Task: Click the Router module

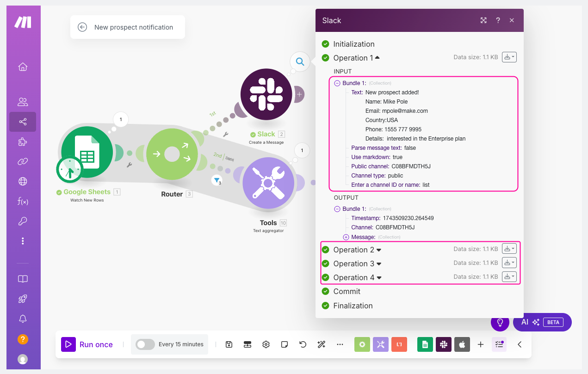Action: pyautogui.click(x=172, y=154)
